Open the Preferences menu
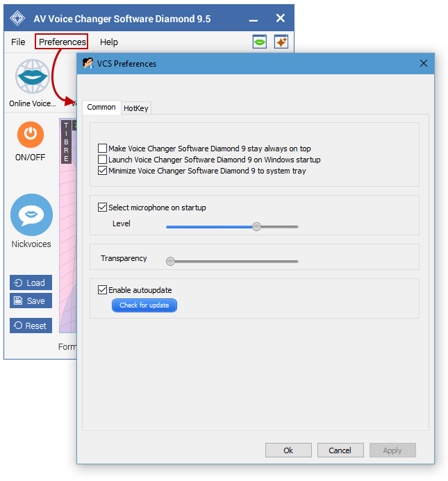The width and height of the screenshot is (448, 481). (x=62, y=42)
